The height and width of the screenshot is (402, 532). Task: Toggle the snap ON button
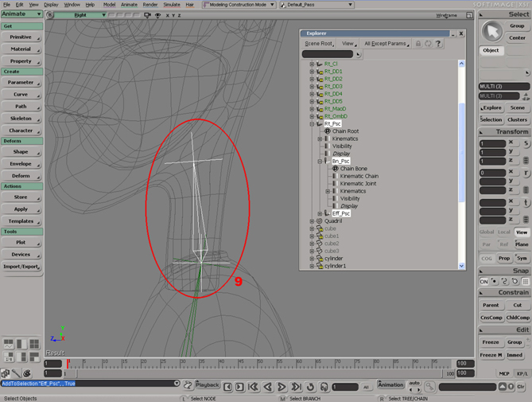pyautogui.click(x=483, y=281)
